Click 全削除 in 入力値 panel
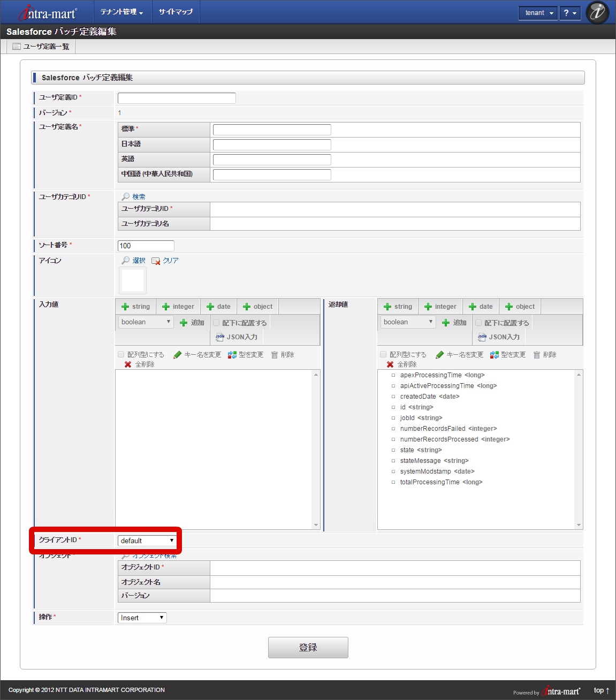 [139, 364]
